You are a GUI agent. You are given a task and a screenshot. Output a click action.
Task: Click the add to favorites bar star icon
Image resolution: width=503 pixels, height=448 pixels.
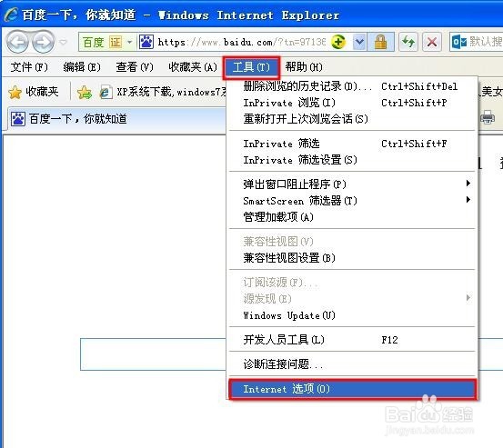tap(84, 93)
